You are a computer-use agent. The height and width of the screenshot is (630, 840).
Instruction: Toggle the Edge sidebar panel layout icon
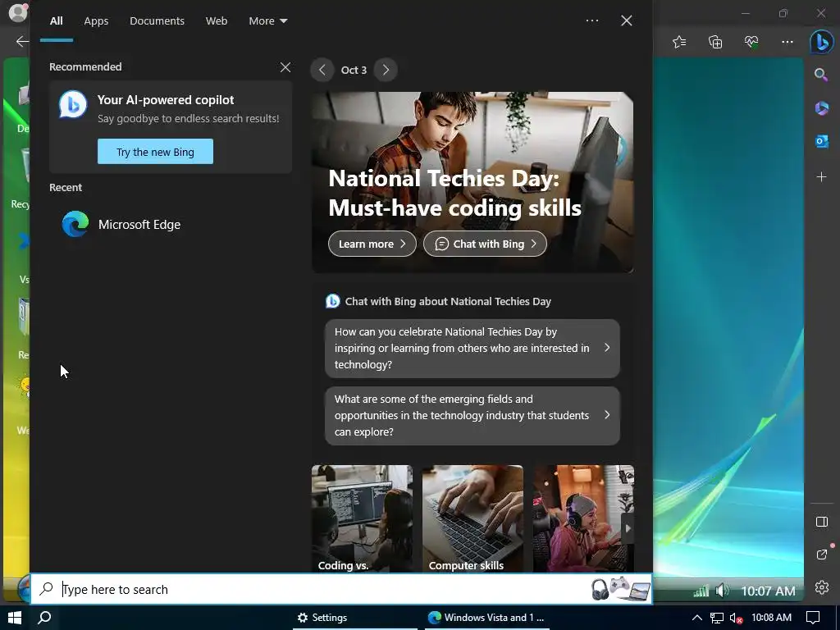[x=822, y=522]
